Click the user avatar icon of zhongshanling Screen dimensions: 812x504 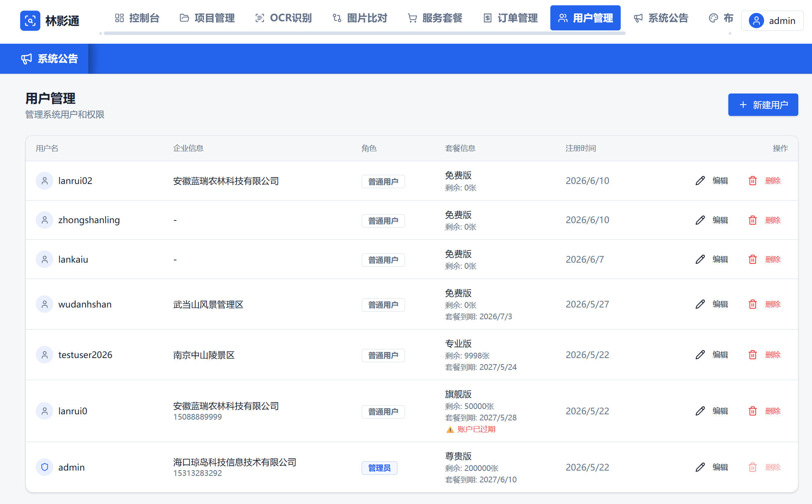[44, 220]
